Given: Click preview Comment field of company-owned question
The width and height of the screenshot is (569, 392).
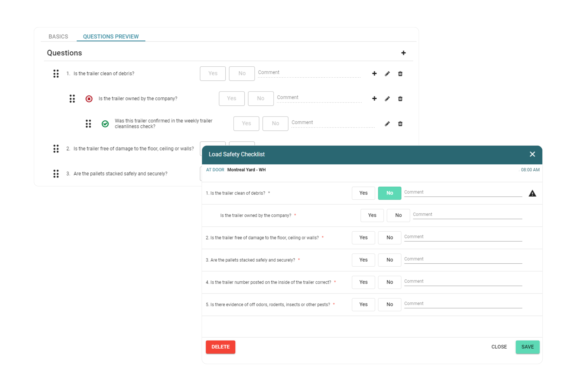Looking at the screenshot, I should (x=319, y=98).
